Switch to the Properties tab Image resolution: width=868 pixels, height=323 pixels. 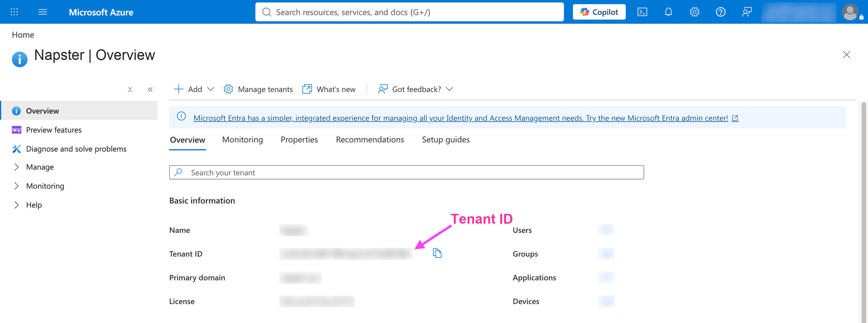click(299, 140)
